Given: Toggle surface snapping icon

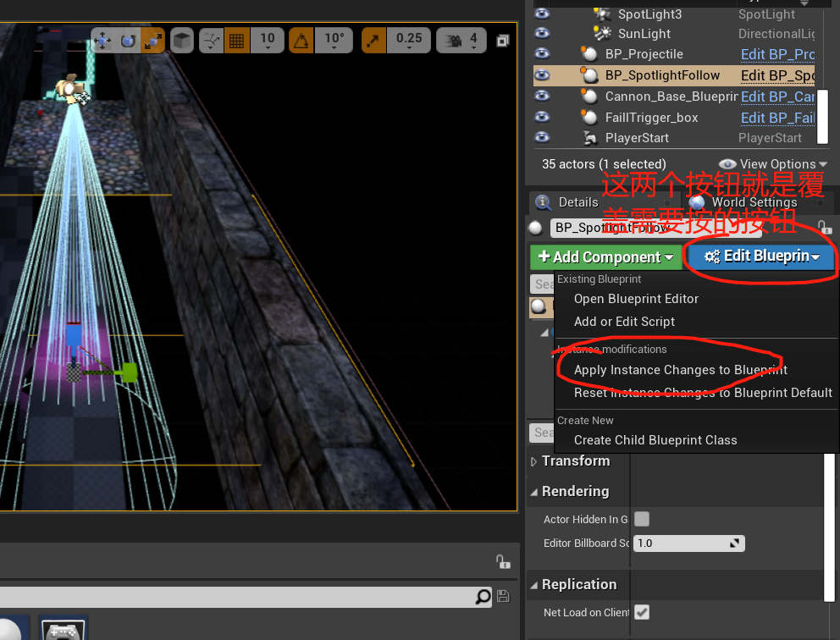Looking at the screenshot, I should (x=211, y=40).
